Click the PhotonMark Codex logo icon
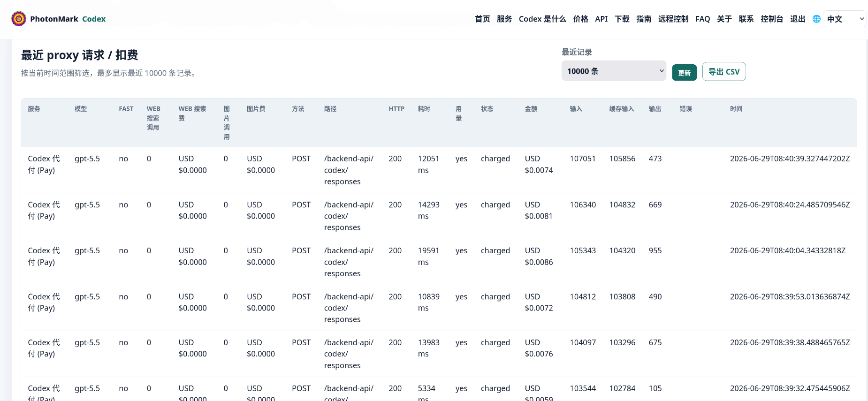Viewport: 868px width, 401px height. click(19, 19)
